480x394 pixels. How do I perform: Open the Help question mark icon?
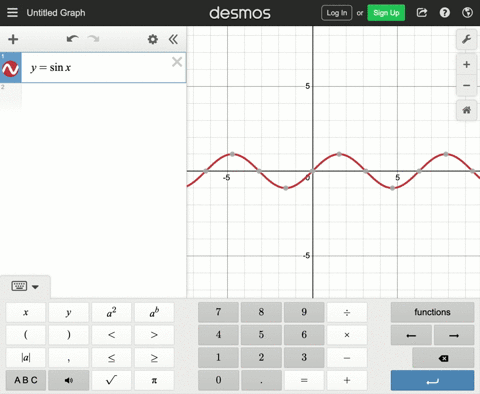445,13
